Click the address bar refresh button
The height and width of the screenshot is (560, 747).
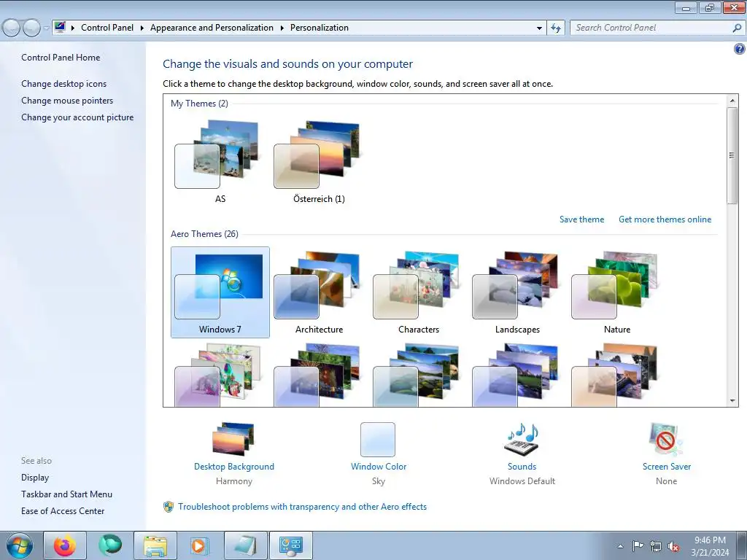pyautogui.click(x=555, y=28)
